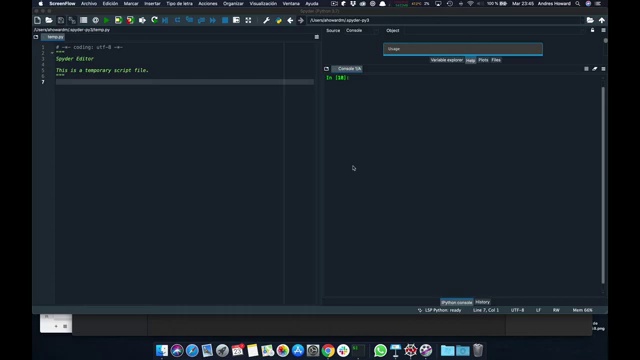Open Preferences via wrench icon
Image resolution: width=640 pixels, height=360 pixels.
click(x=266, y=20)
